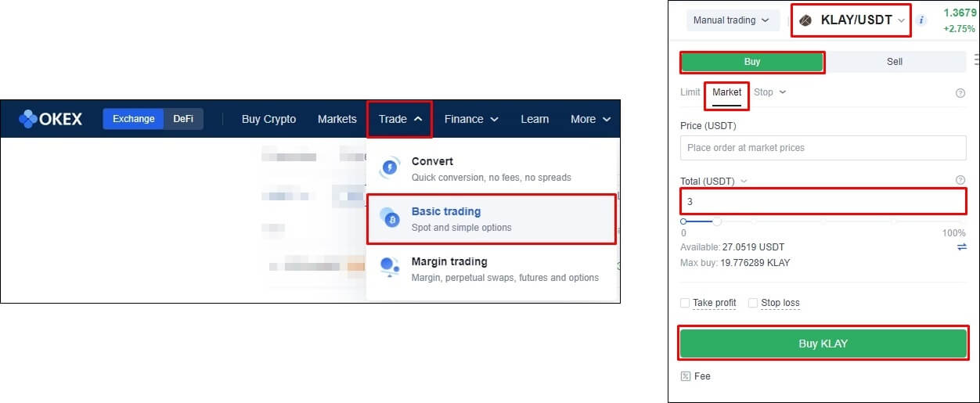980x403 pixels.
Task: Enable the Take profit checkbox
Action: [685, 303]
